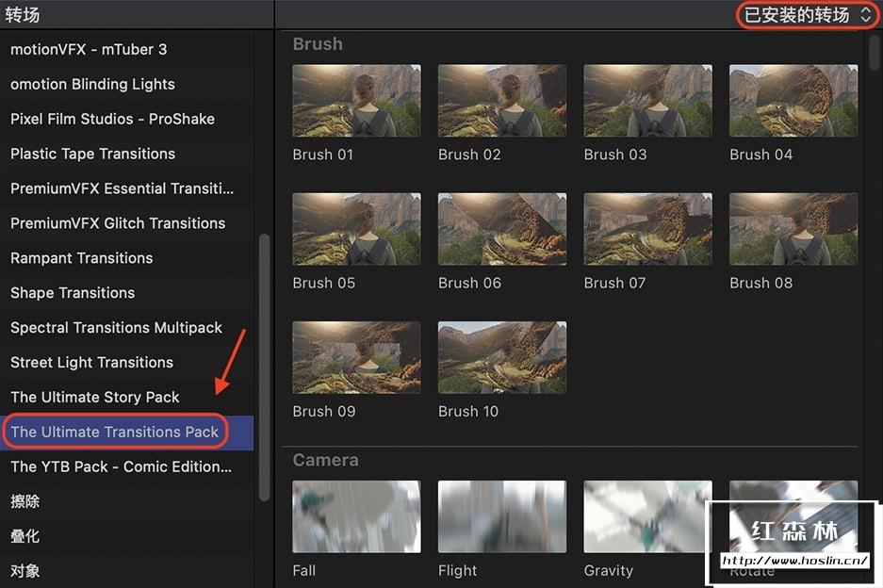The height and width of the screenshot is (588, 883).
Task: Click the Brush 03 transition thumbnail
Action: click(x=648, y=101)
